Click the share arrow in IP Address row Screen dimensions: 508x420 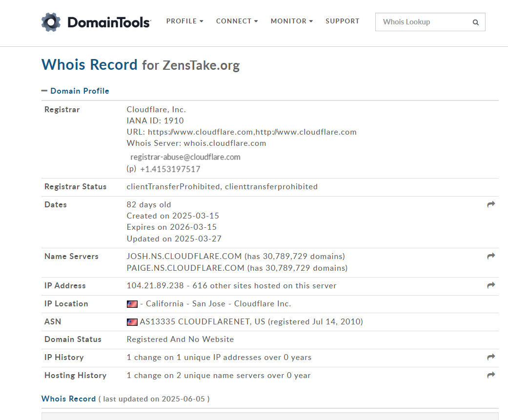491,285
